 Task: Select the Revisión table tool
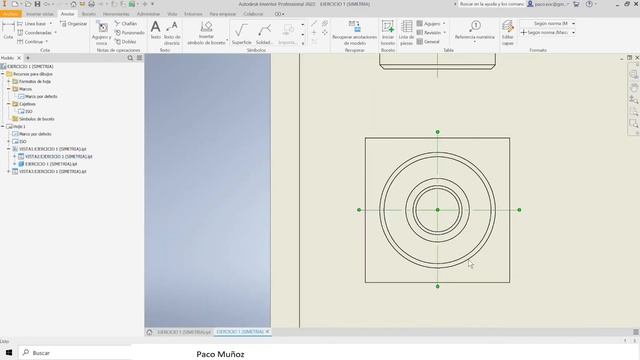pos(429,33)
